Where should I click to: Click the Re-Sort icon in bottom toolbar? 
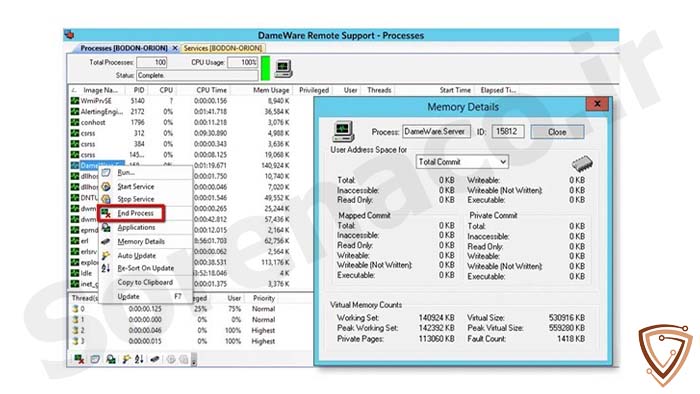tap(139, 359)
